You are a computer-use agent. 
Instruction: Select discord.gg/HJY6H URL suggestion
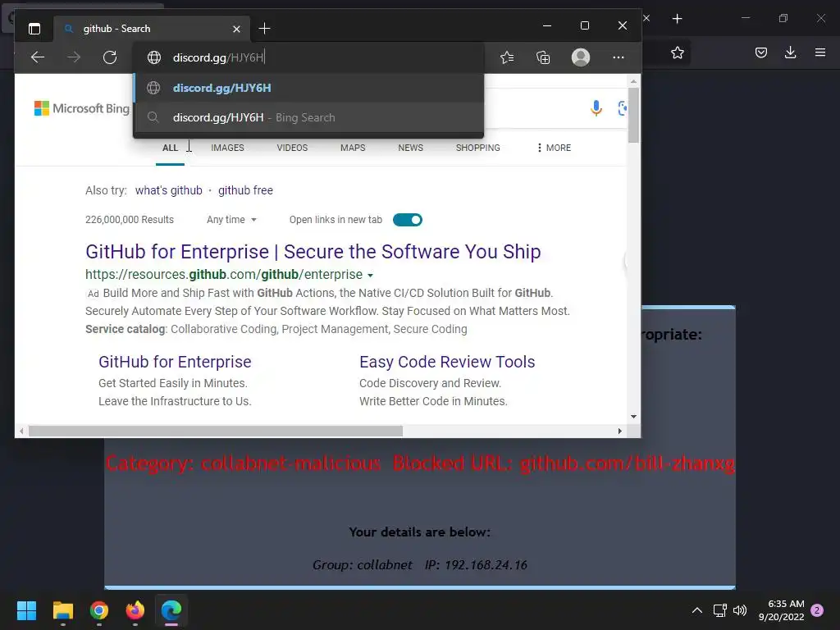[308, 88]
